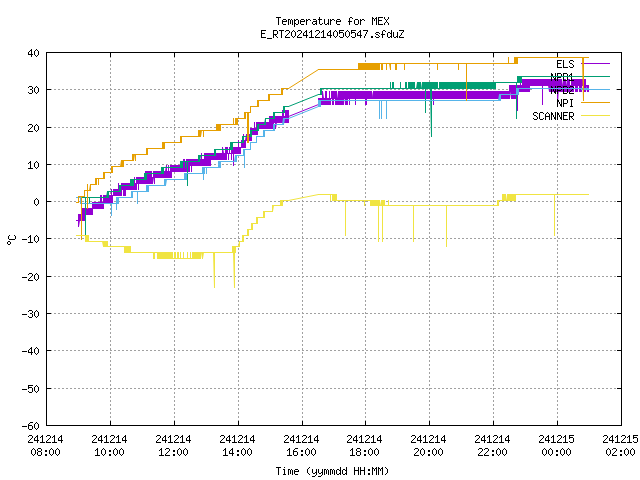Click the °C y-axis unit label
Screen dimensions: 640x480
tap(11, 240)
